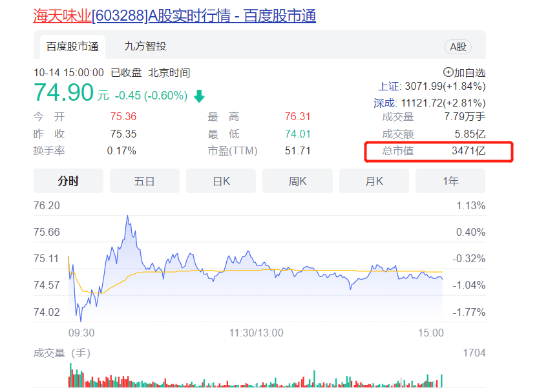Select the 月K chart tab
Viewport: 548px width, 392px height.
click(x=374, y=181)
